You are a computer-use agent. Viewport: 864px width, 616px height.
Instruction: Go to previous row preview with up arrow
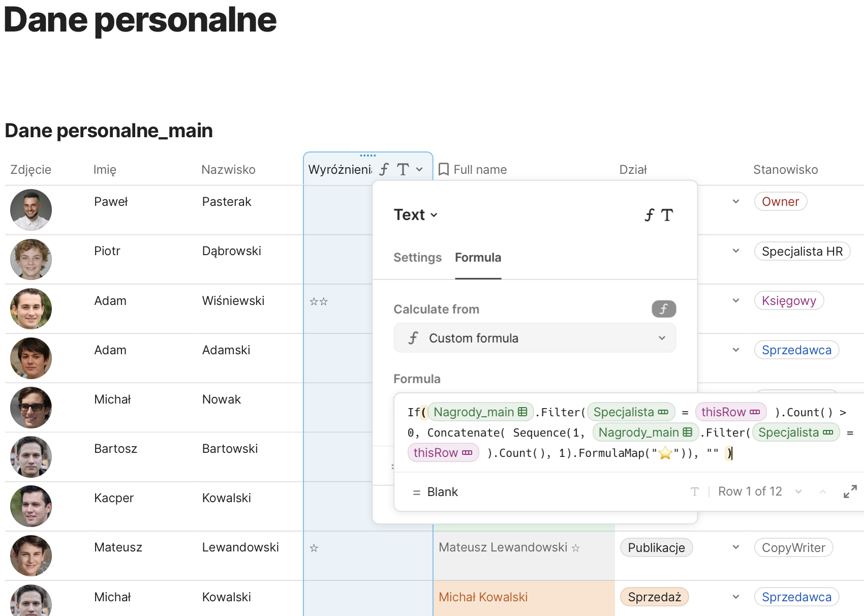(822, 491)
